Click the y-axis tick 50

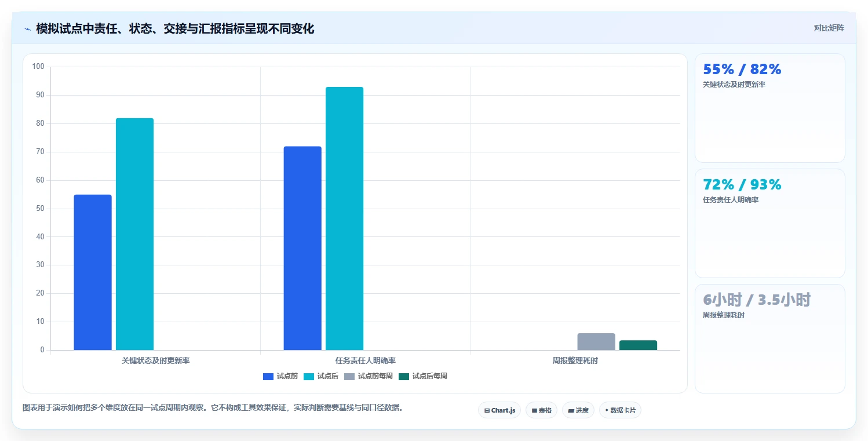point(40,209)
